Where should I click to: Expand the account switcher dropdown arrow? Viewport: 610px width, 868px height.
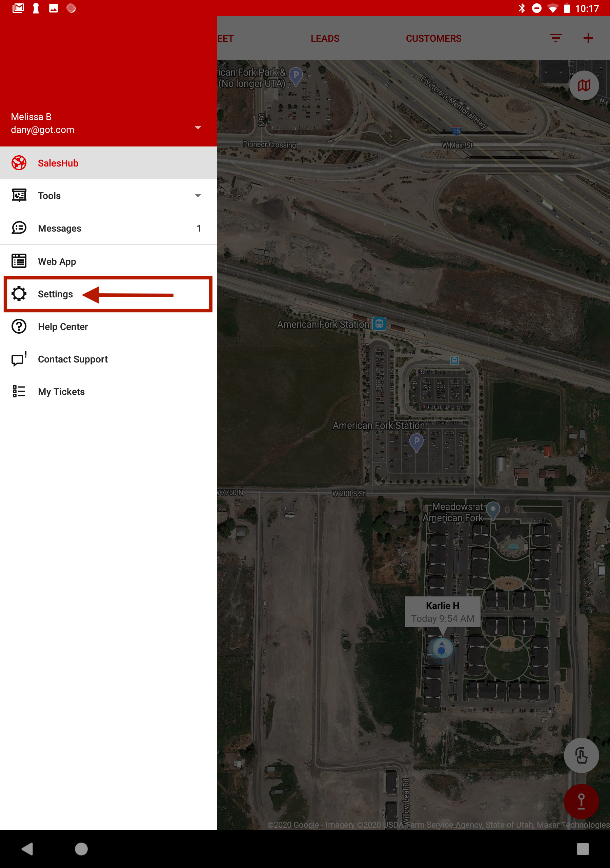[x=198, y=127]
